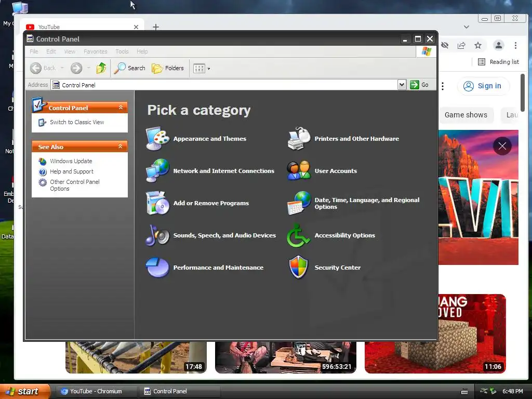Viewport: 532px width, 399px height.
Task: Click Other Control Panel Options gear icon
Action: click(x=43, y=182)
